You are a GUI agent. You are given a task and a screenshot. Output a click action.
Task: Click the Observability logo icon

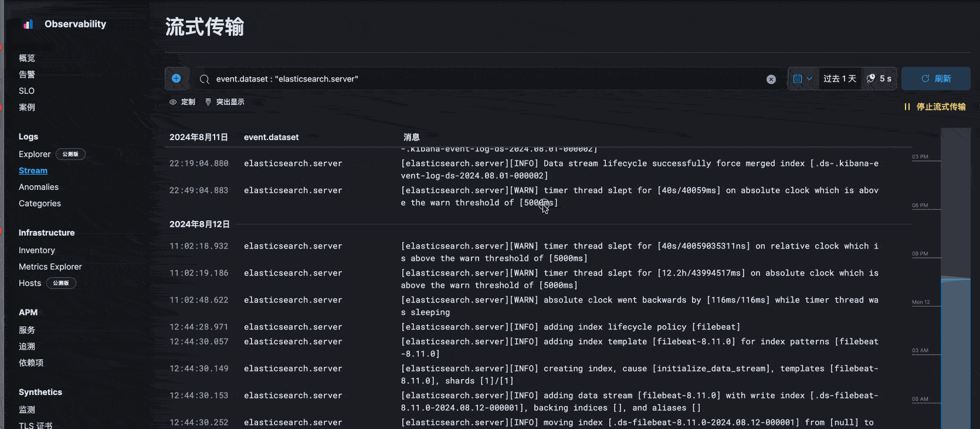coord(28,24)
